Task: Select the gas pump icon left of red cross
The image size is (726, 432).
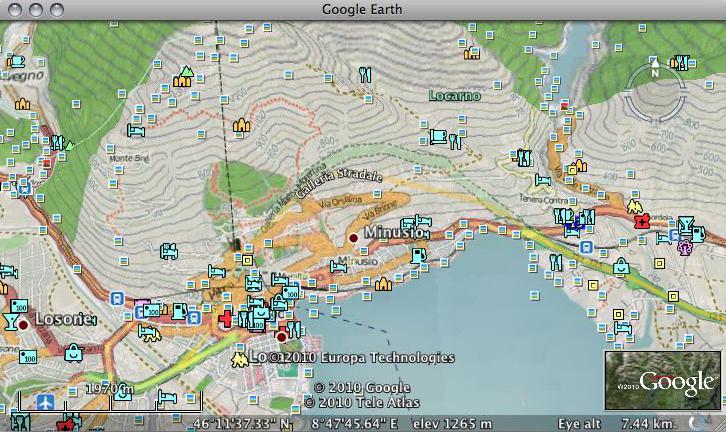Action: click(x=179, y=311)
